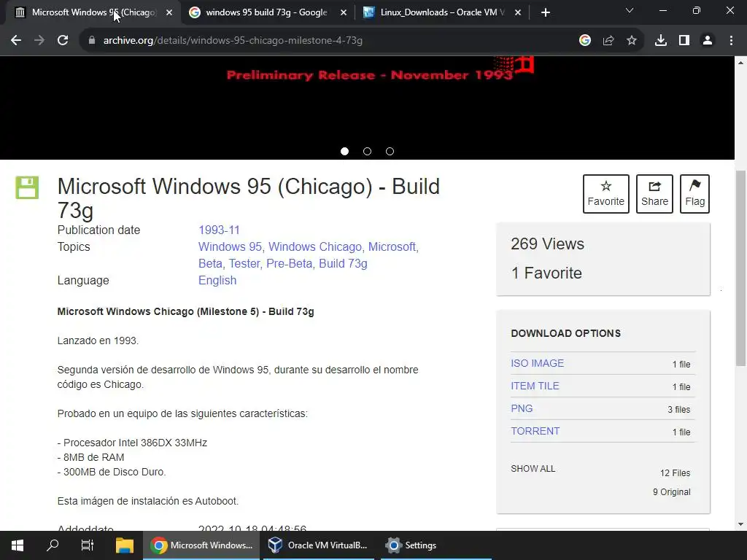Click the 1 Favorite text
Image resolution: width=747 pixels, height=560 pixels.
point(546,273)
